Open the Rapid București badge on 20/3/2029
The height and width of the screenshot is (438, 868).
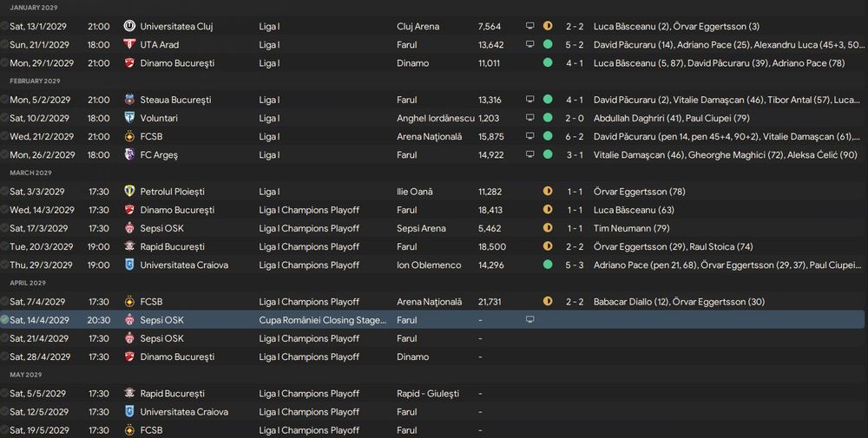[129, 246]
